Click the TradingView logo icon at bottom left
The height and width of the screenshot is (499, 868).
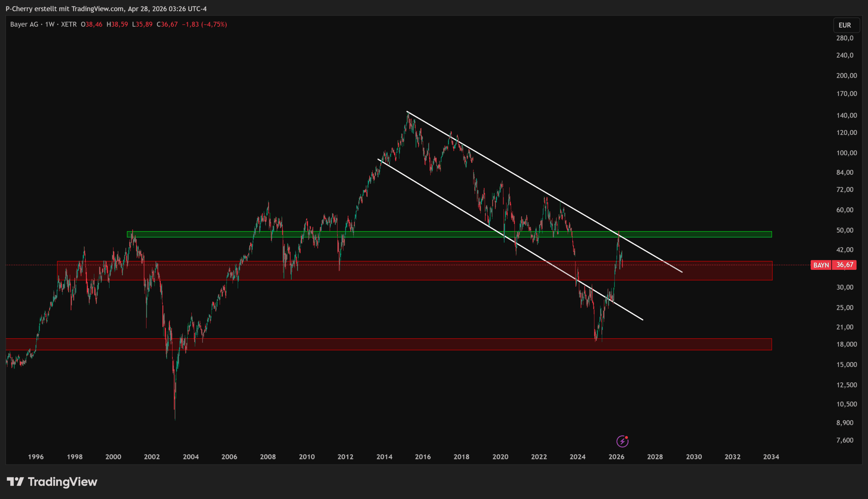15,482
